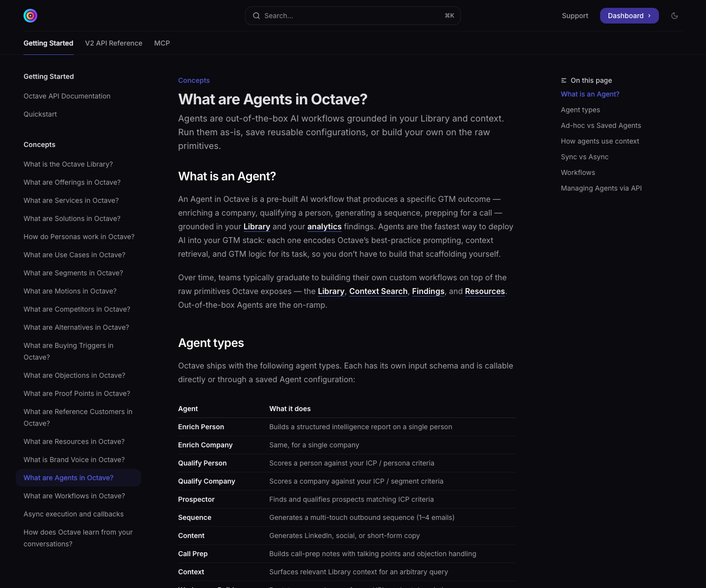Click the On this page list icon

tap(564, 80)
